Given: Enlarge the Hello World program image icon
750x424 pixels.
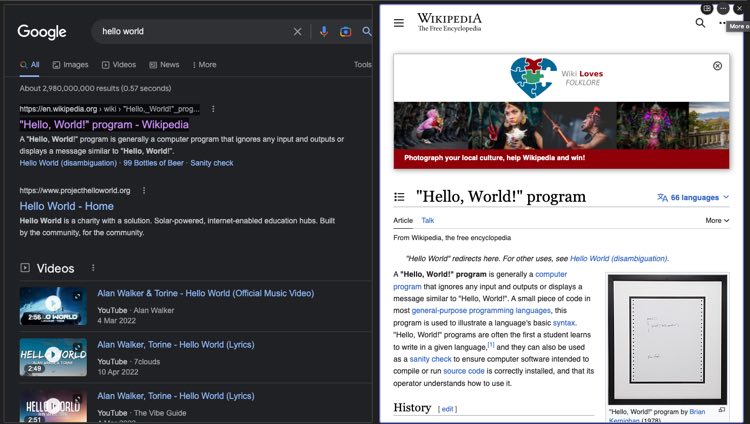Looking at the screenshot, I should pos(722,410).
